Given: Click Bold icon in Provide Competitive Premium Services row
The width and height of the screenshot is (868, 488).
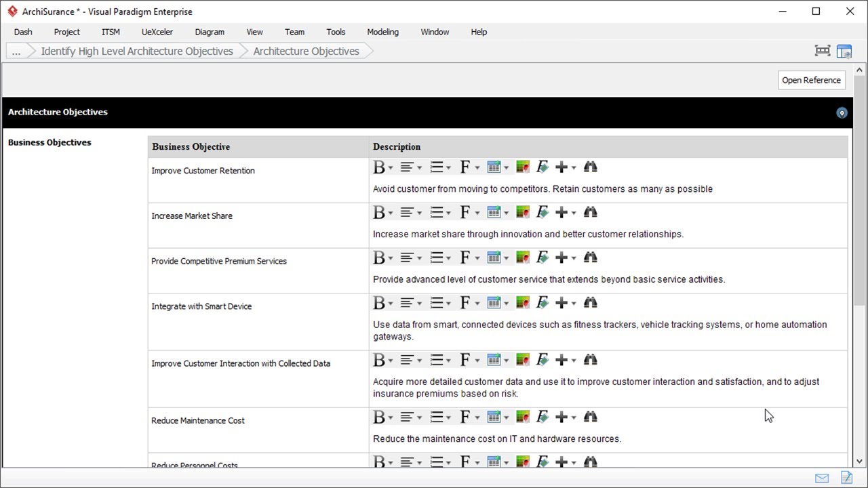Looking at the screenshot, I should [379, 258].
